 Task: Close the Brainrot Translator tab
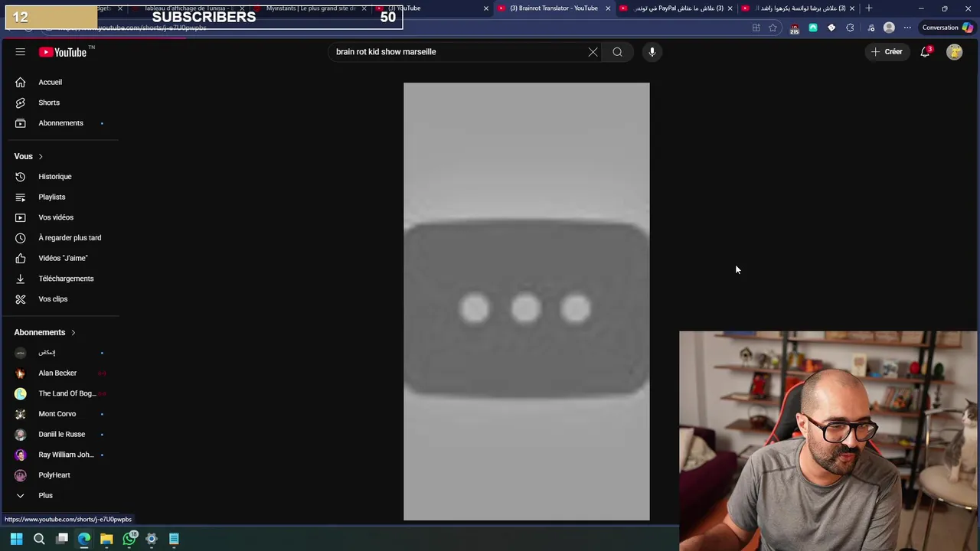pos(608,8)
